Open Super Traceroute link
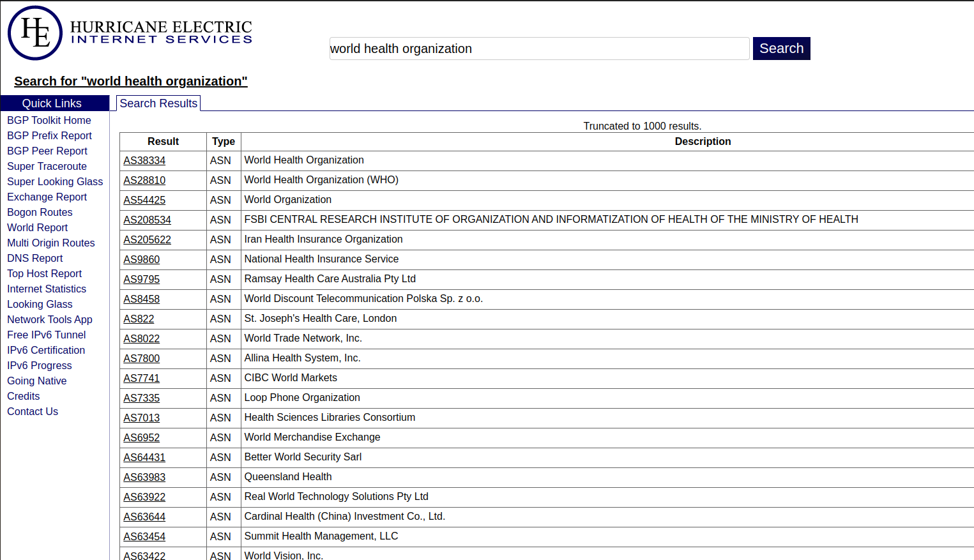This screenshot has height=560, width=974. (x=47, y=166)
